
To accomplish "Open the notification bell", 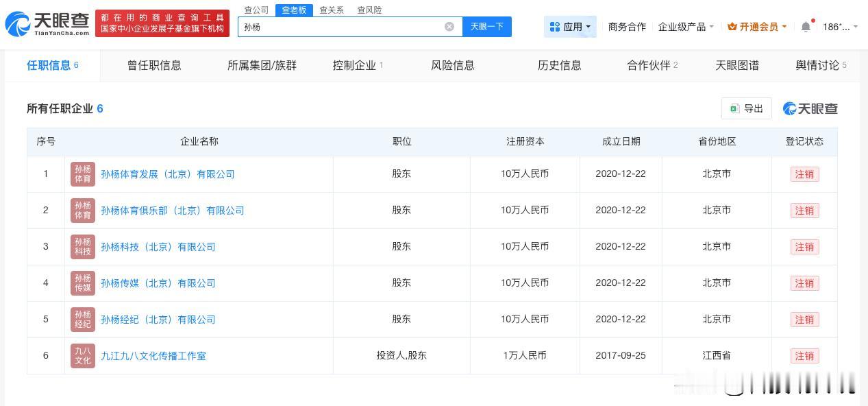I will point(806,27).
